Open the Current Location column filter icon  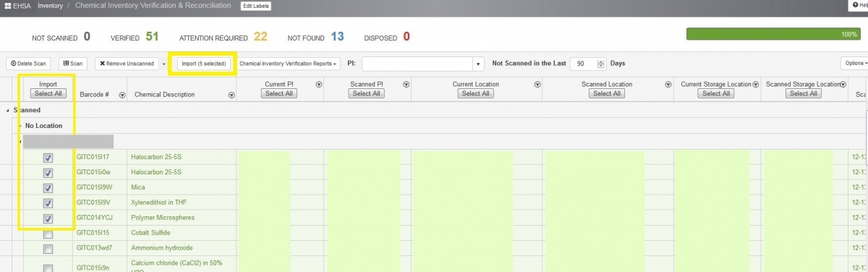[x=537, y=85]
